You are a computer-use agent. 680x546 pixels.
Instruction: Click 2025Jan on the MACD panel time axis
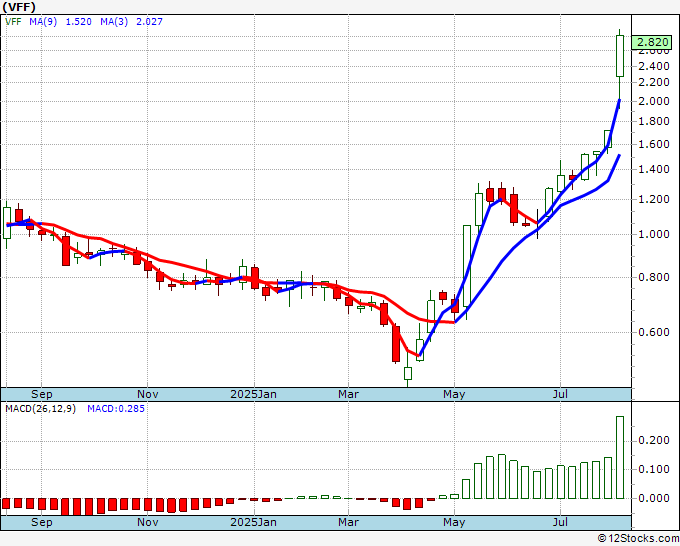253,522
